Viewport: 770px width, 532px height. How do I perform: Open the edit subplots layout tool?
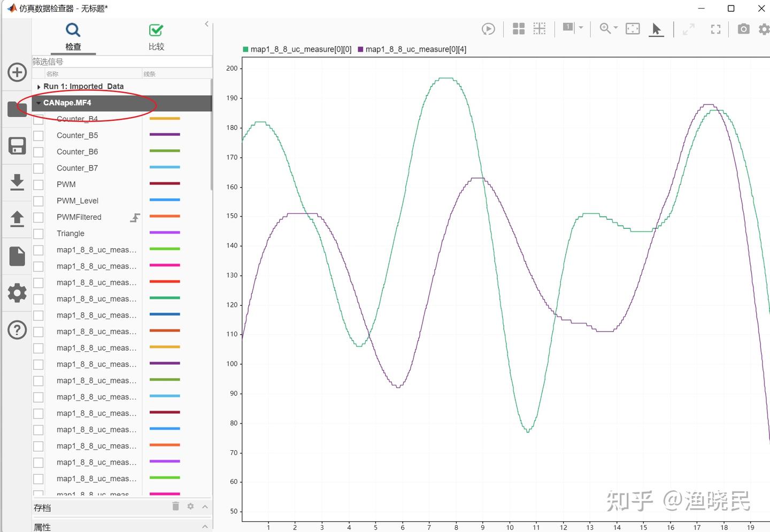(x=539, y=29)
